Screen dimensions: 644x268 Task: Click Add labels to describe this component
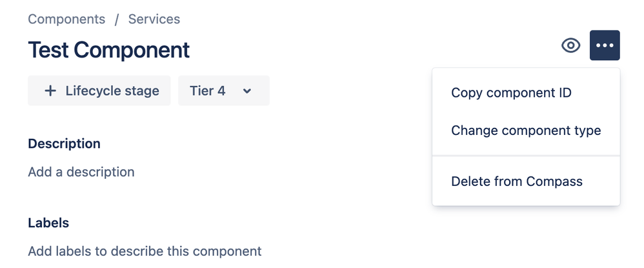point(145,251)
